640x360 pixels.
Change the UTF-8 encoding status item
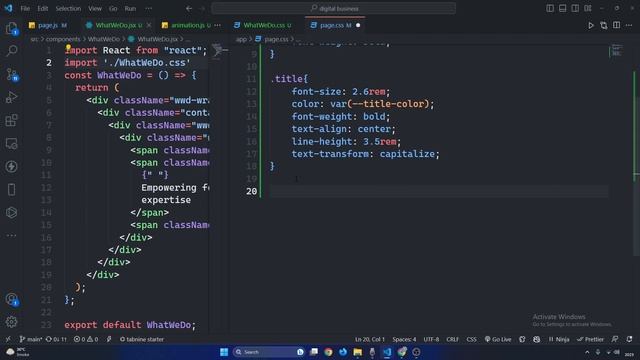(x=431, y=339)
